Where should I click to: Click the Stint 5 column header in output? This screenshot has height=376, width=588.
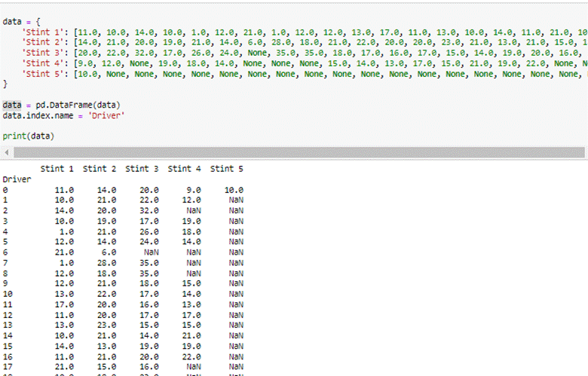pos(227,169)
